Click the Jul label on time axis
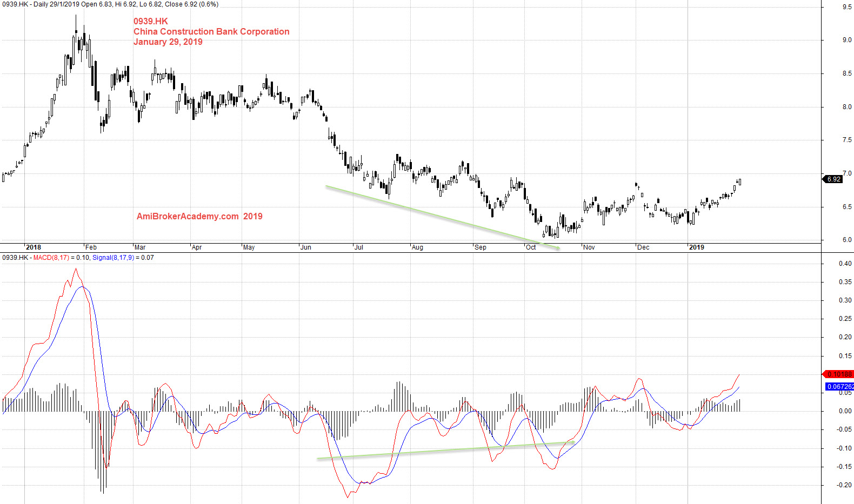This screenshot has width=854, height=504. click(359, 247)
